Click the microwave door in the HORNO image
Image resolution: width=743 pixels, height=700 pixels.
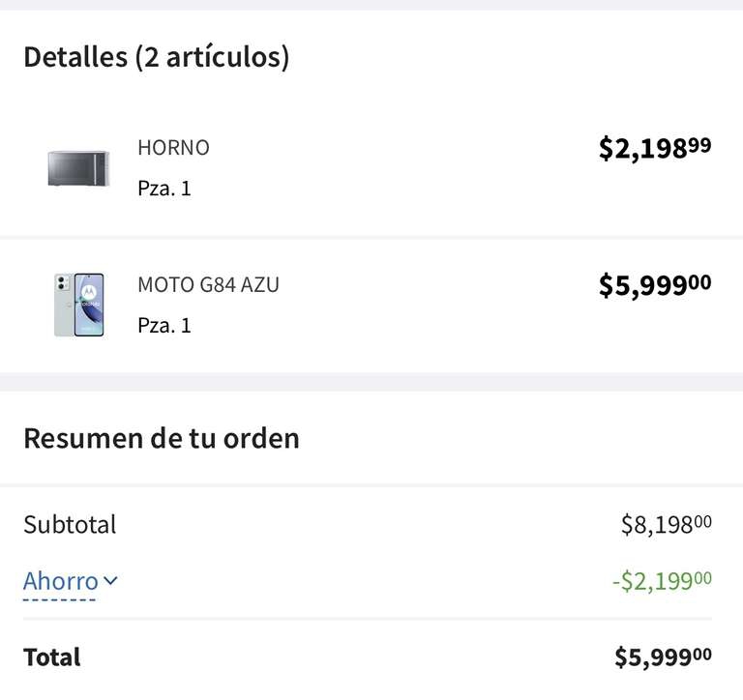coord(72,168)
